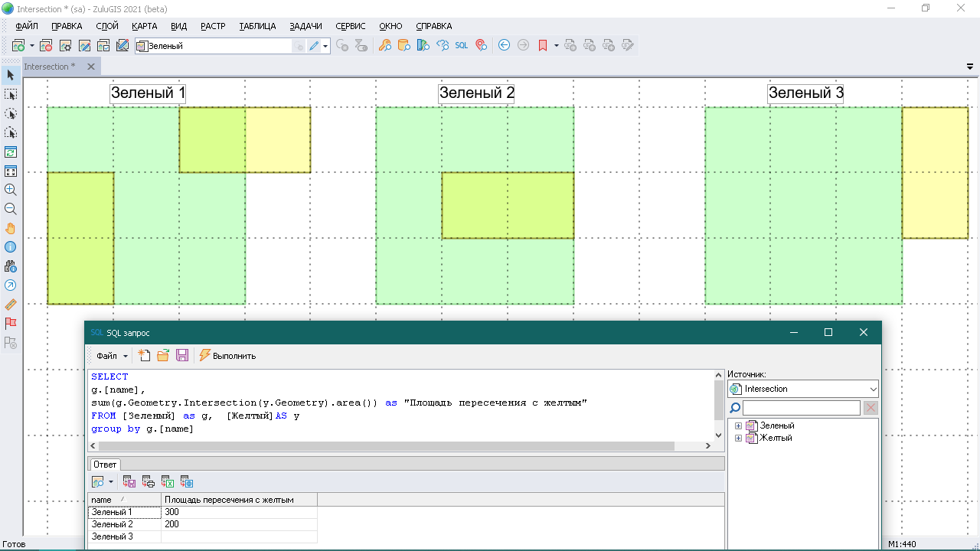
Task: Open the Файл dropdown in SQL window
Action: (111, 356)
